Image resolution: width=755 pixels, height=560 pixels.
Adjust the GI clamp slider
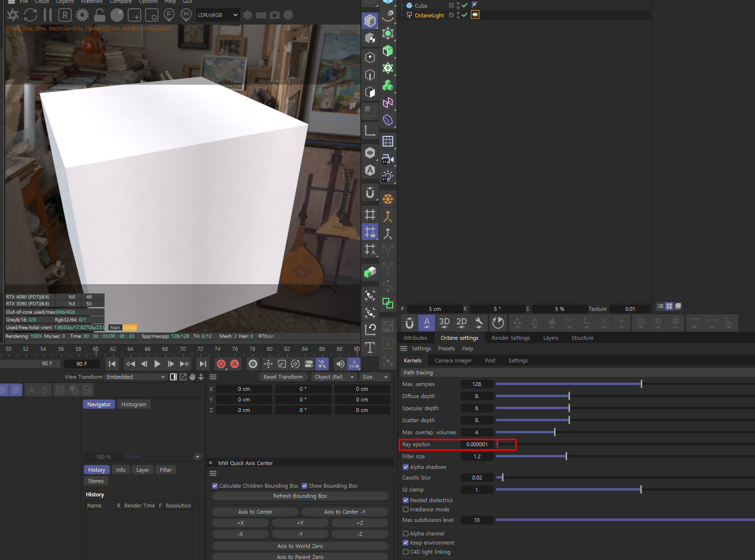(625, 490)
